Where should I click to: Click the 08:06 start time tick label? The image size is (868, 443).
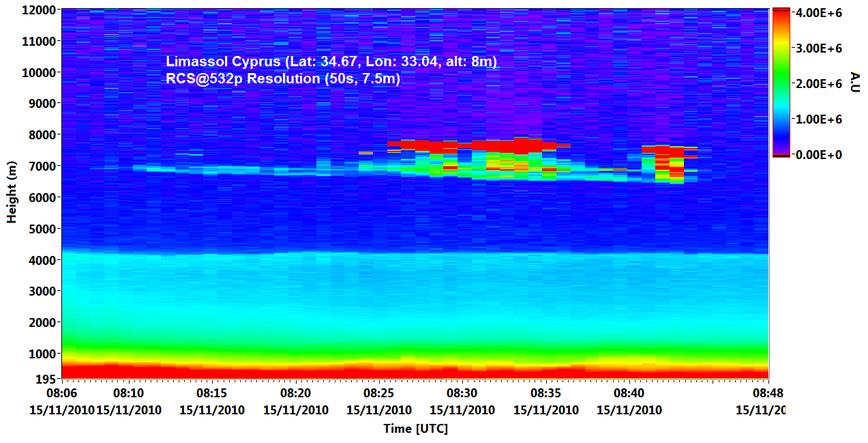pyautogui.click(x=61, y=394)
